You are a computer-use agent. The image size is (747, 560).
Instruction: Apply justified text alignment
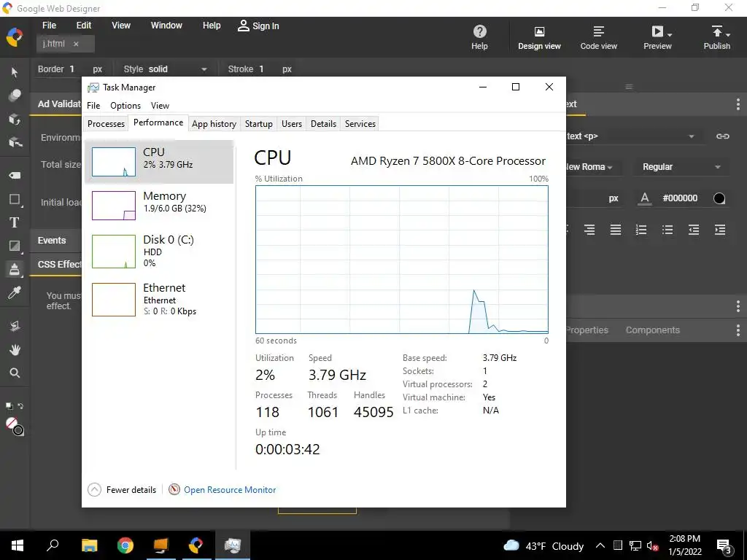tap(616, 230)
